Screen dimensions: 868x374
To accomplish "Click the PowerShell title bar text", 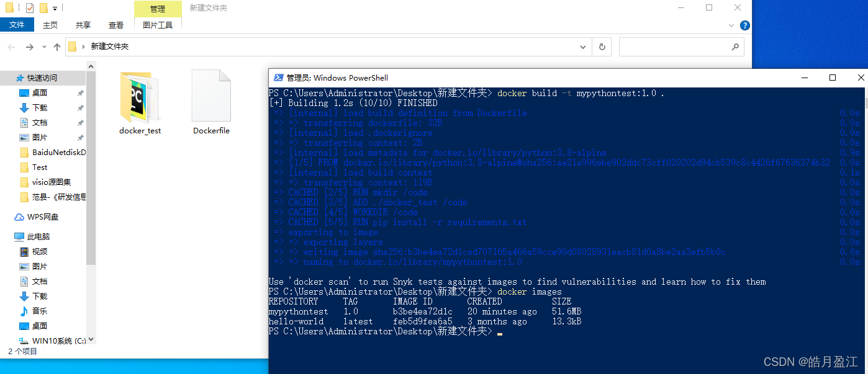I will click(x=337, y=78).
